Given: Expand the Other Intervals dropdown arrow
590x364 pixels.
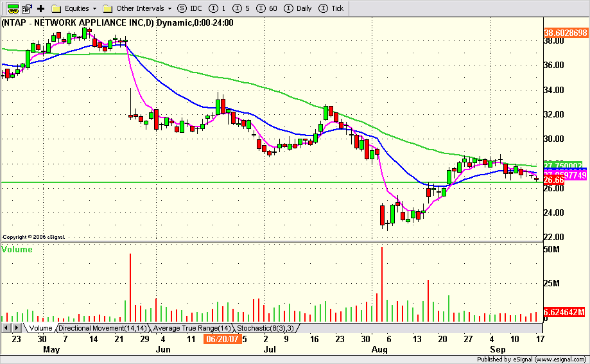Looking at the screenshot, I should tap(169, 8).
